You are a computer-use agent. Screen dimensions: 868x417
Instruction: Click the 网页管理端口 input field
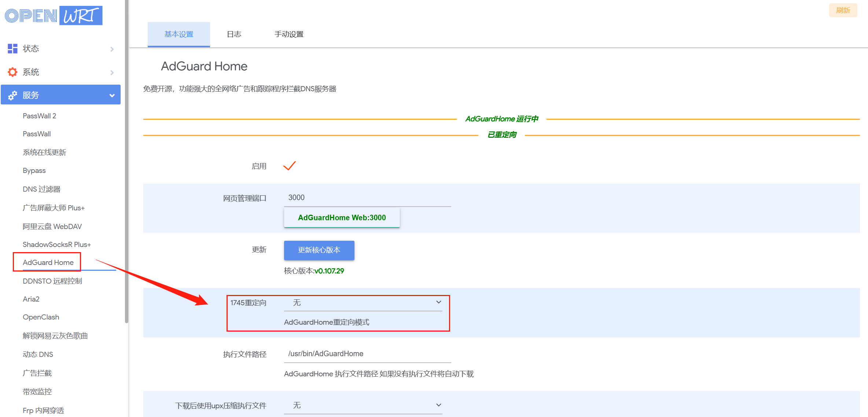pyautogui.click(x=367, y=198)
